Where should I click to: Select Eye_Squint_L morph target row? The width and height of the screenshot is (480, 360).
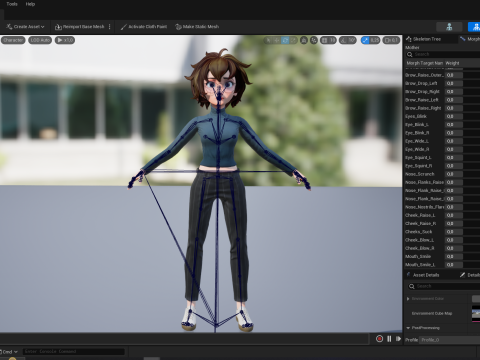[x=442, y=158]
